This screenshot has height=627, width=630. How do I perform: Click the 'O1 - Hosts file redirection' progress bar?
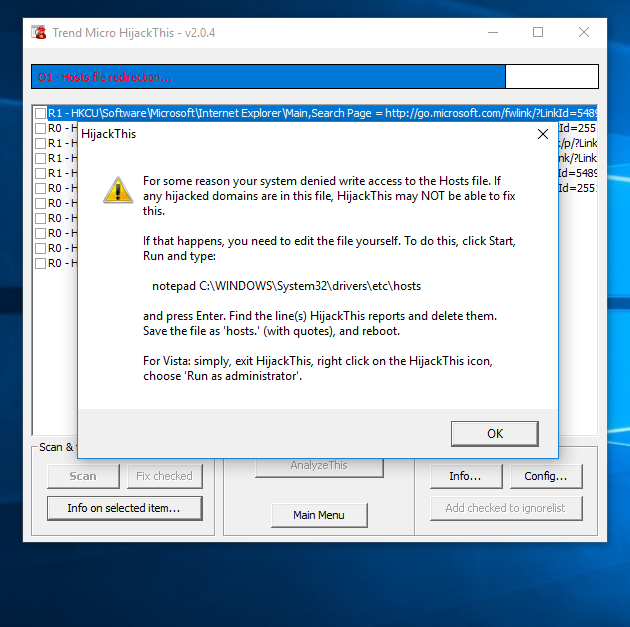tap(315, 76)
